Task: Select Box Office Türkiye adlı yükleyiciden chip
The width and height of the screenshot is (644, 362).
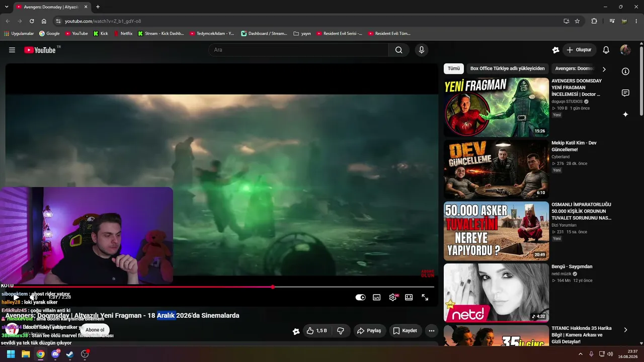Action: pyautogui.click(x=507, y=68)
